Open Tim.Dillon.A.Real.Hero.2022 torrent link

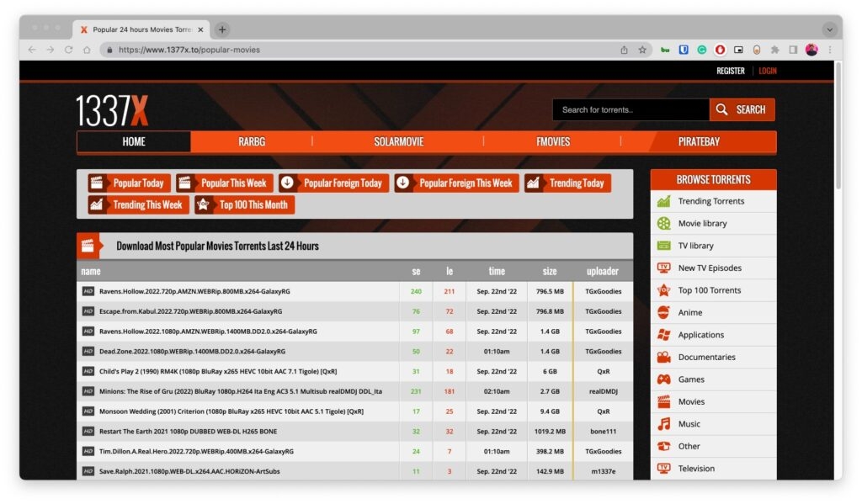pyautogui.click(x=196, y=451)
